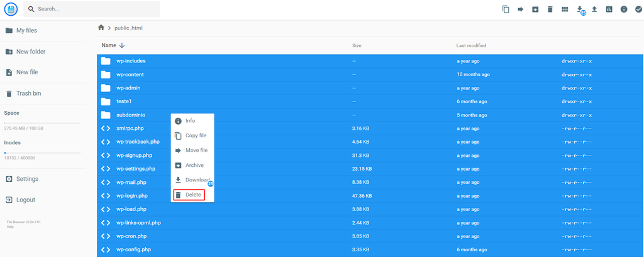Sort by Last modified column header
Viewport: 644px width, 257px height.
coord(471,45)
